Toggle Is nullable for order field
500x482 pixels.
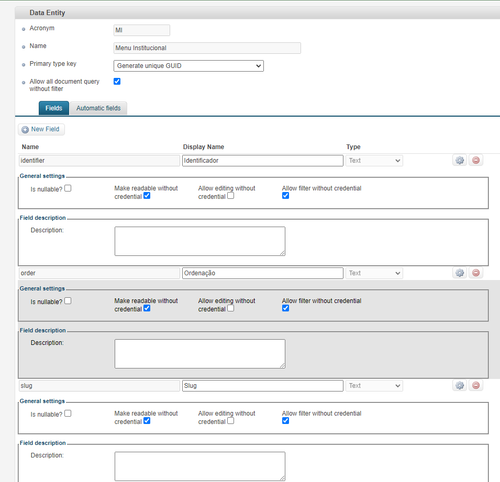click(x=68, y=301)
